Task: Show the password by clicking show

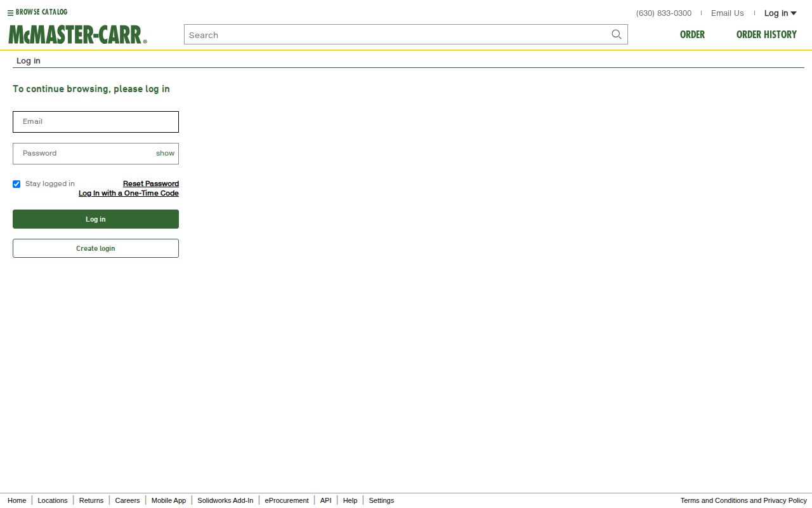Action: (x=165, y=153)
